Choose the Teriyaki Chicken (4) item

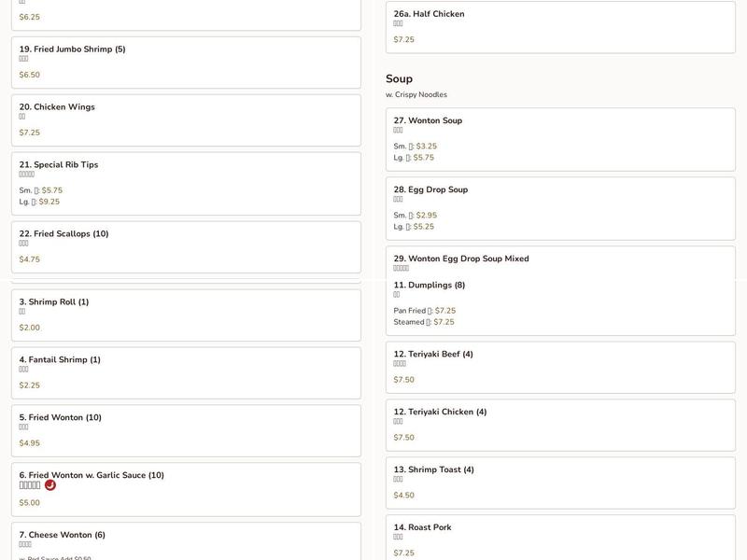560,425
